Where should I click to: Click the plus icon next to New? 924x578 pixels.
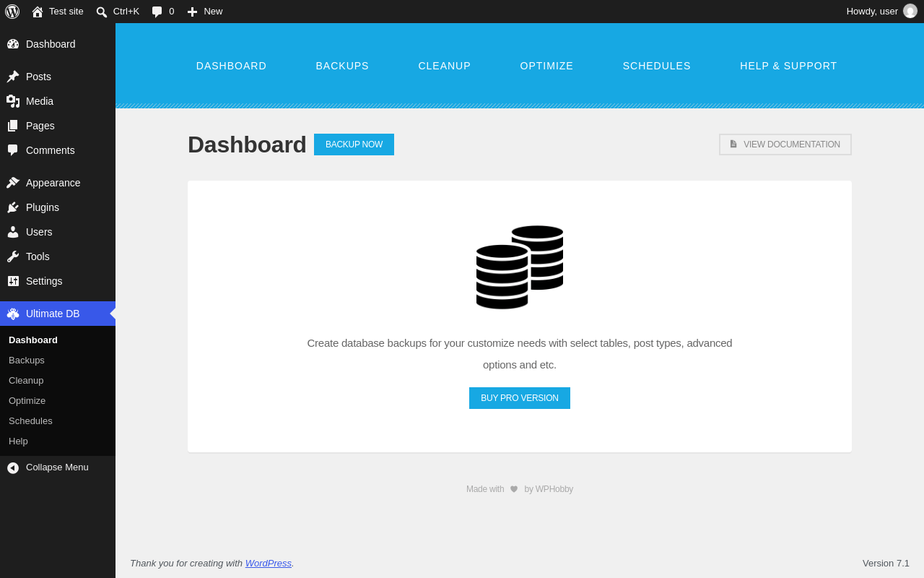point(192,12)
